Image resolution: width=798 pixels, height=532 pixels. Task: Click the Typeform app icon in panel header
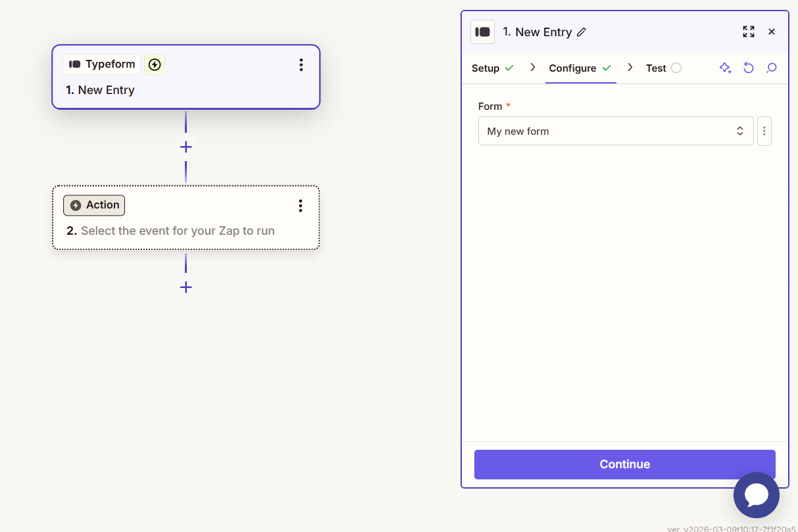coord(482,32)
